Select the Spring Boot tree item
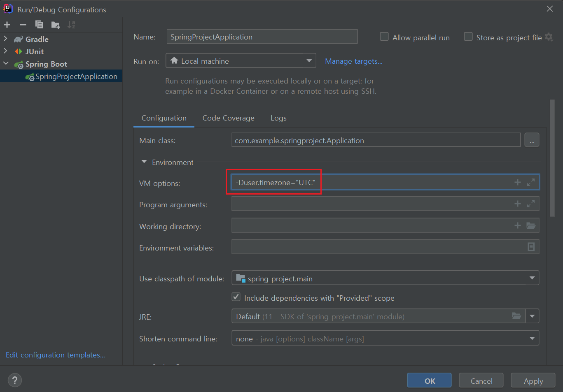This screenshot has height=392, width=563. click(46, 64)
